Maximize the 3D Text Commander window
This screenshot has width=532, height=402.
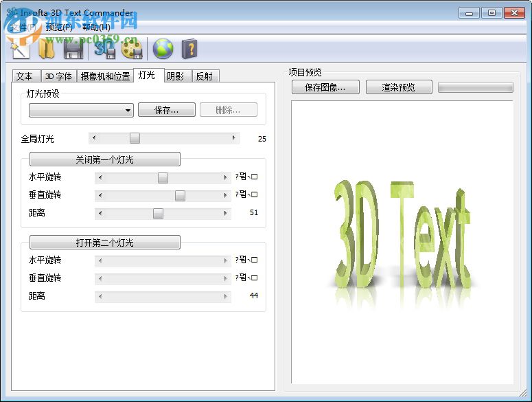[x=491, y=13]
